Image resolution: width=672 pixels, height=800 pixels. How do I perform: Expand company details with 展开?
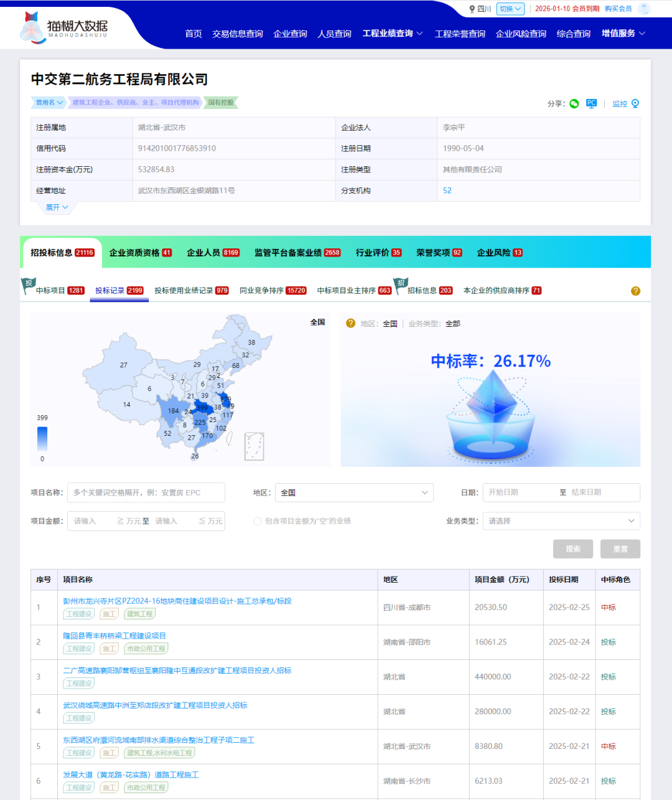[57, 207]
